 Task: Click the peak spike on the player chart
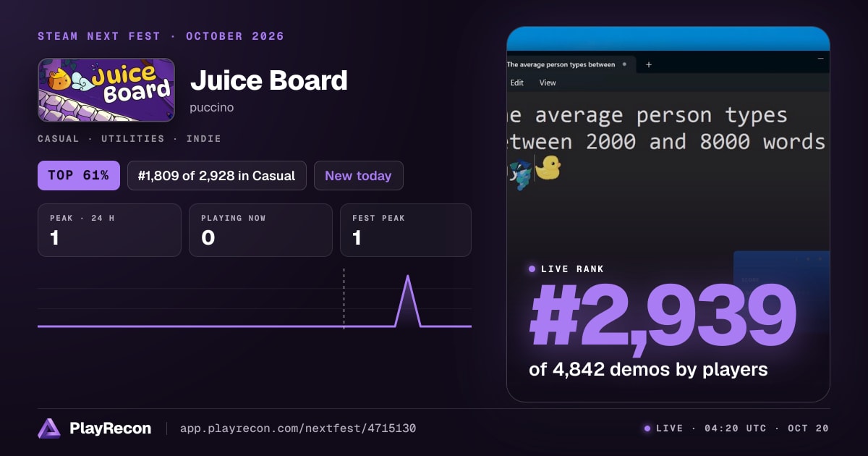408,300
